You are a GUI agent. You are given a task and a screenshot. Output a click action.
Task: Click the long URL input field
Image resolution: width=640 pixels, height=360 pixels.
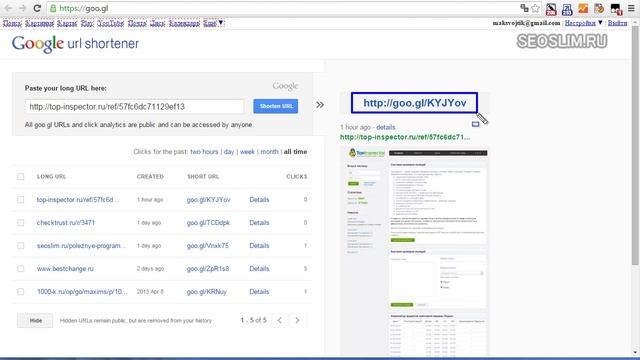[134, 107]
